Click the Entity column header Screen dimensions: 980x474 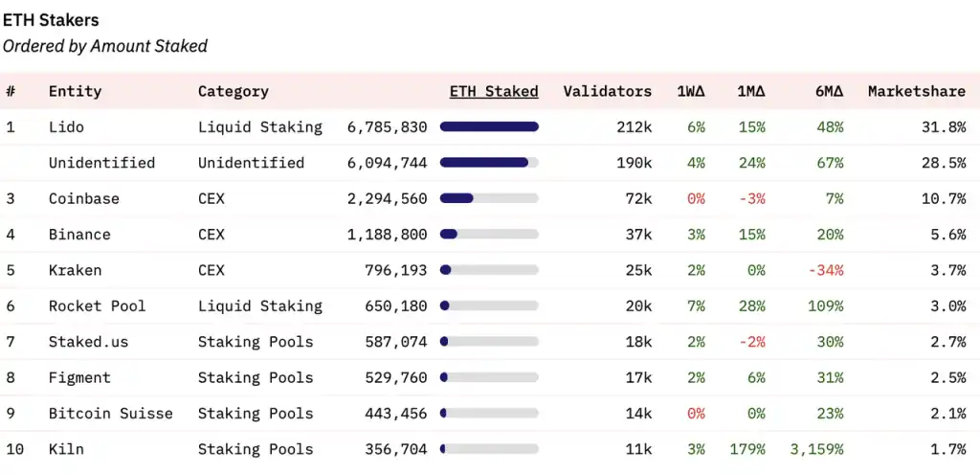click(75, 91)
